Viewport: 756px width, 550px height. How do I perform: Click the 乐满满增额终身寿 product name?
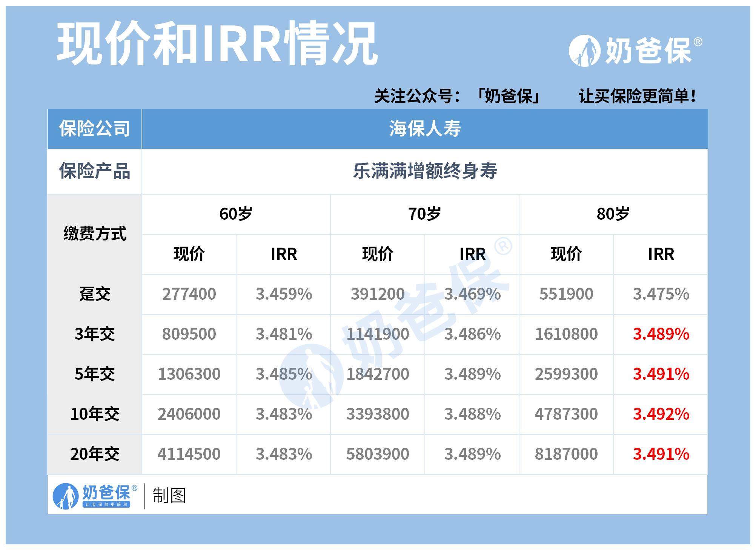[425, 171]
